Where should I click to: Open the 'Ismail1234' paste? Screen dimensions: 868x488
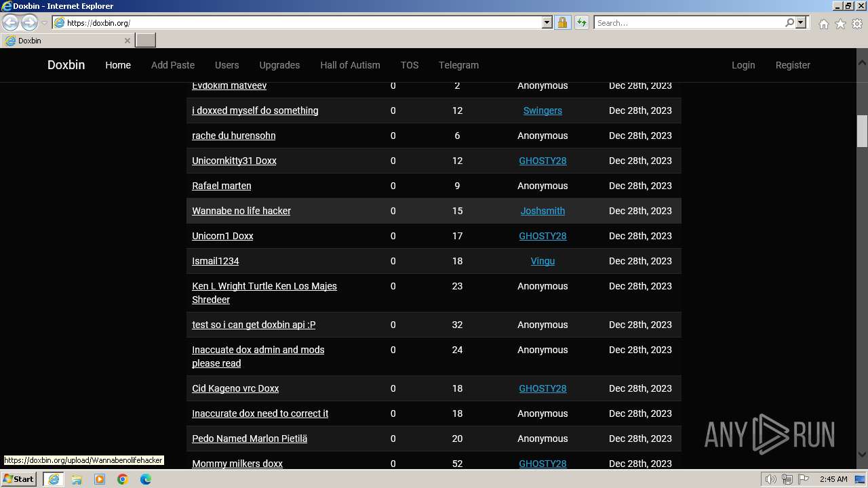[216, 261]
